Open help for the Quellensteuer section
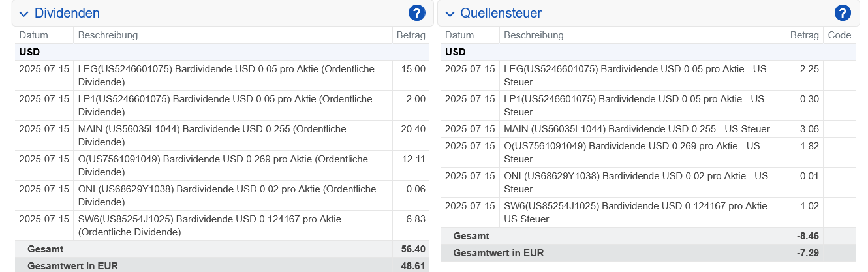 tap(843, 13)
